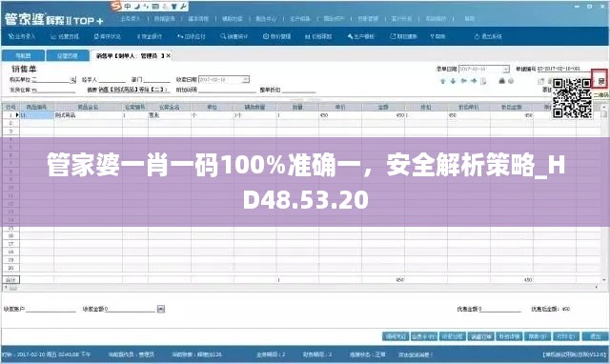Viewport: 610px width, 364px height.
Task: Open the 录单日期 date dropdown
Action: pos(505,70)
